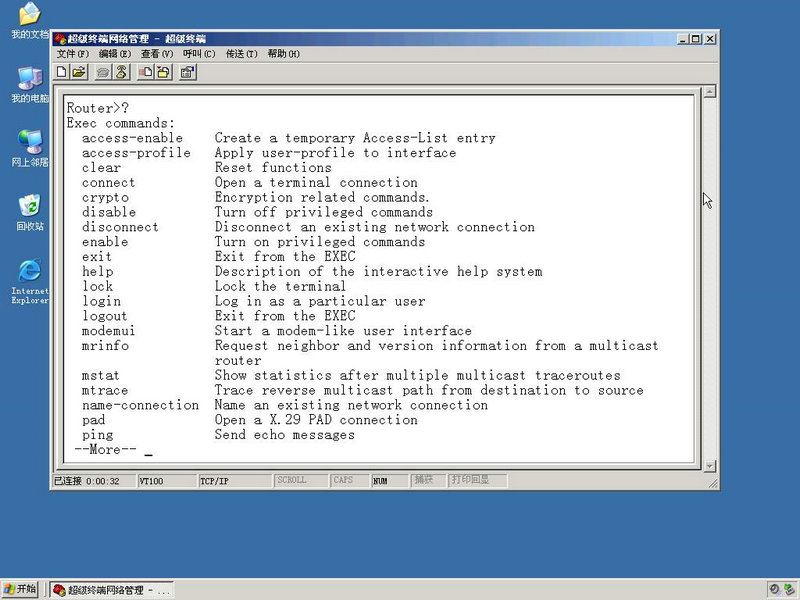Click the 'connect' command text

tap(109, 182)
